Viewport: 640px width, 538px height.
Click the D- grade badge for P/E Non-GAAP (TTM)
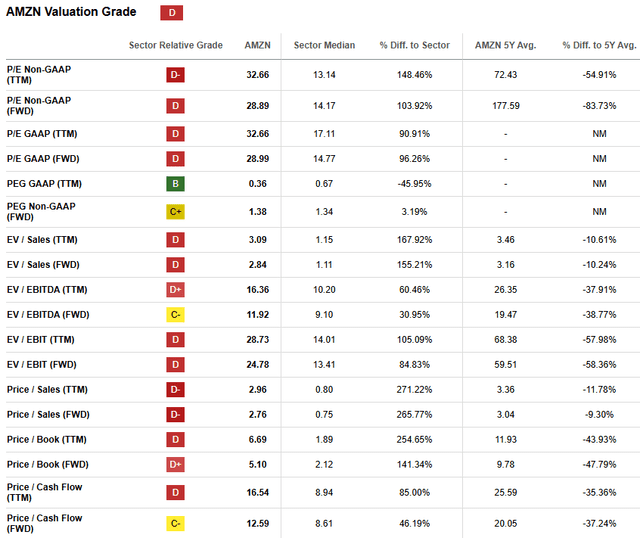(x=175, y=75)
